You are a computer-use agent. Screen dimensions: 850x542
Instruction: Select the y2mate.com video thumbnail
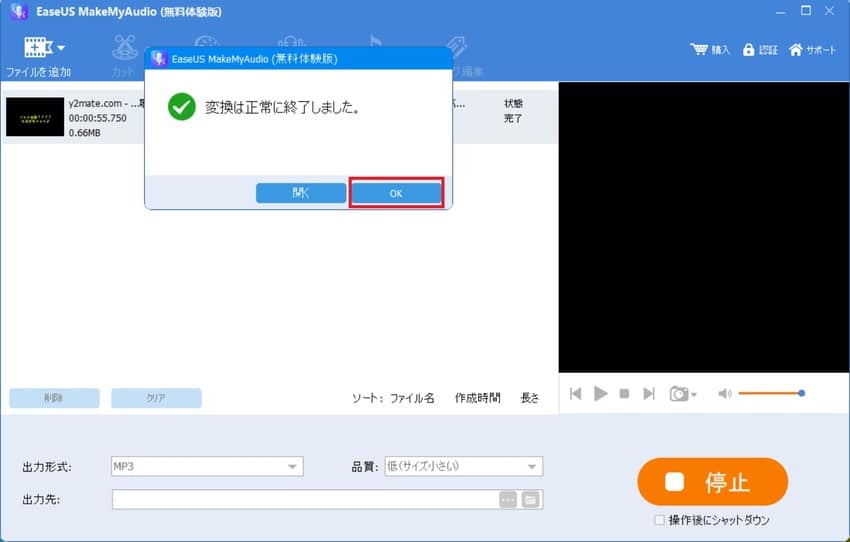pos(35,117)
